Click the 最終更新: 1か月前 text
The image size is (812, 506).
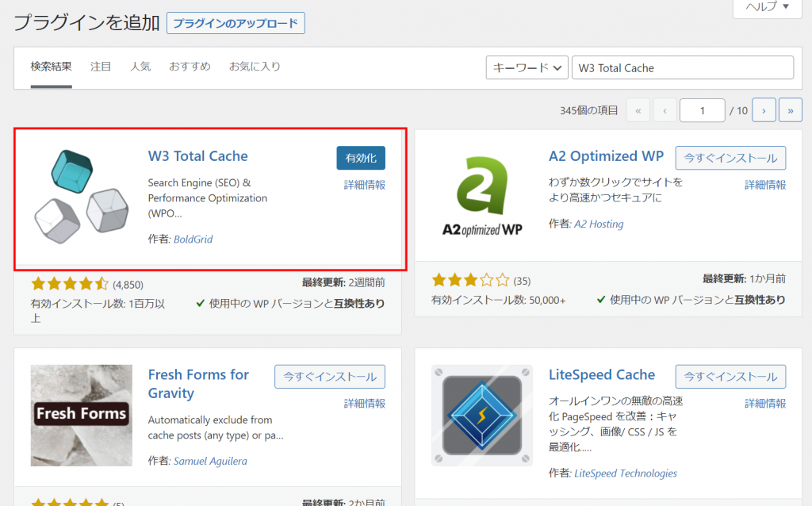point(744,278)
